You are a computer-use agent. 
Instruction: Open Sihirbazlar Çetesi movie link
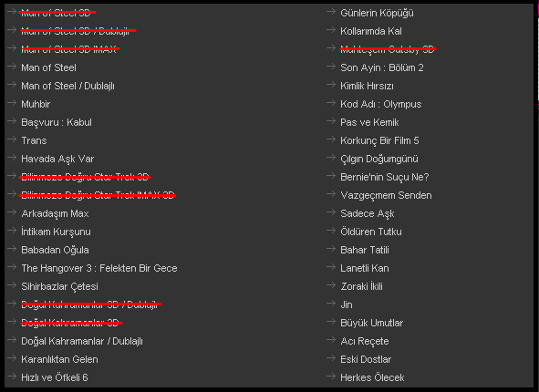60,286
